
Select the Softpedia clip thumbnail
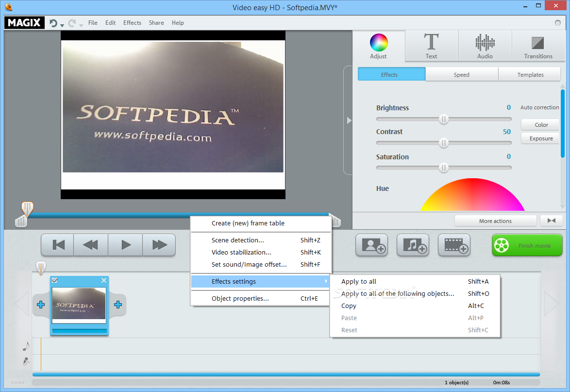[79, 305]
